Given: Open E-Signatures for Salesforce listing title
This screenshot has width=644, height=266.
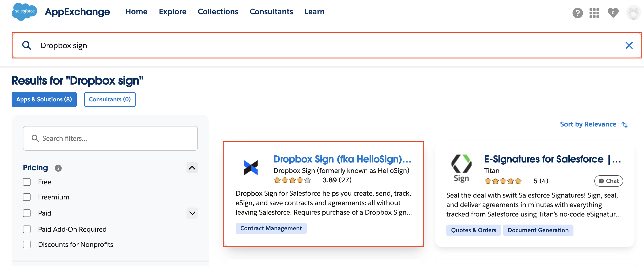Looking at the screenshot, I should [552, 159].
